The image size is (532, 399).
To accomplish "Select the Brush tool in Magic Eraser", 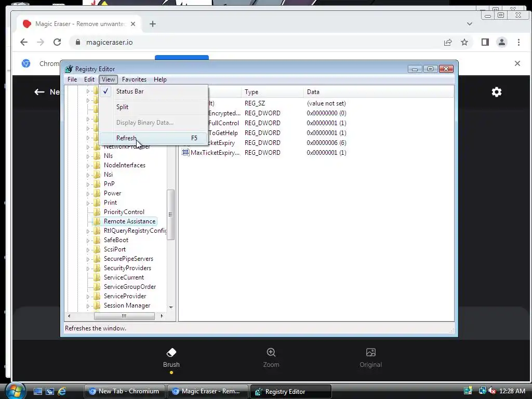I will pyautogui.click(x=171, y=358).
